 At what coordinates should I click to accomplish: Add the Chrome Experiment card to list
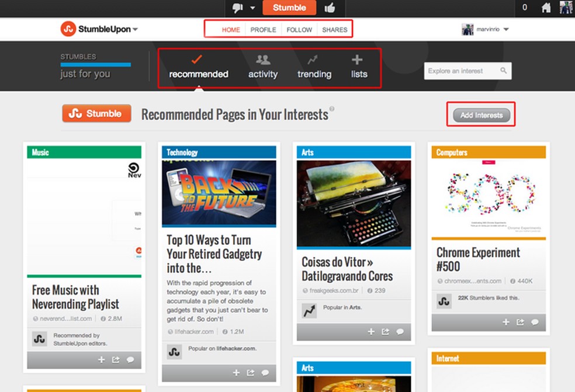[506, 322]
